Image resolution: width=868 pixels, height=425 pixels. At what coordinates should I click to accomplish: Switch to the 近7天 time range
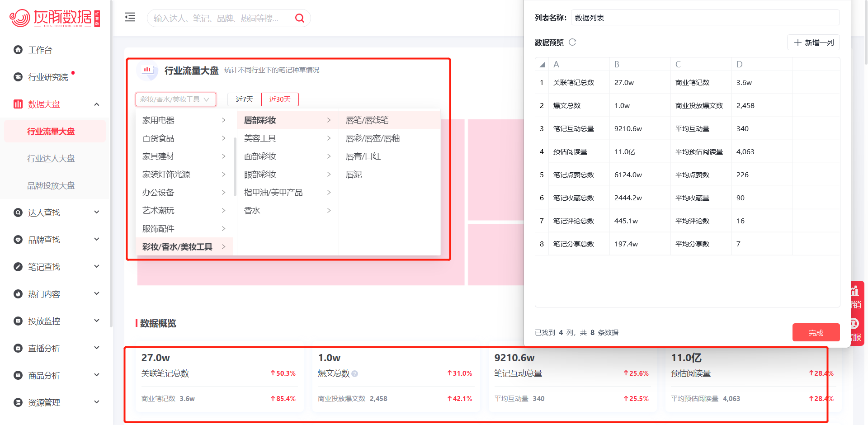245,99
